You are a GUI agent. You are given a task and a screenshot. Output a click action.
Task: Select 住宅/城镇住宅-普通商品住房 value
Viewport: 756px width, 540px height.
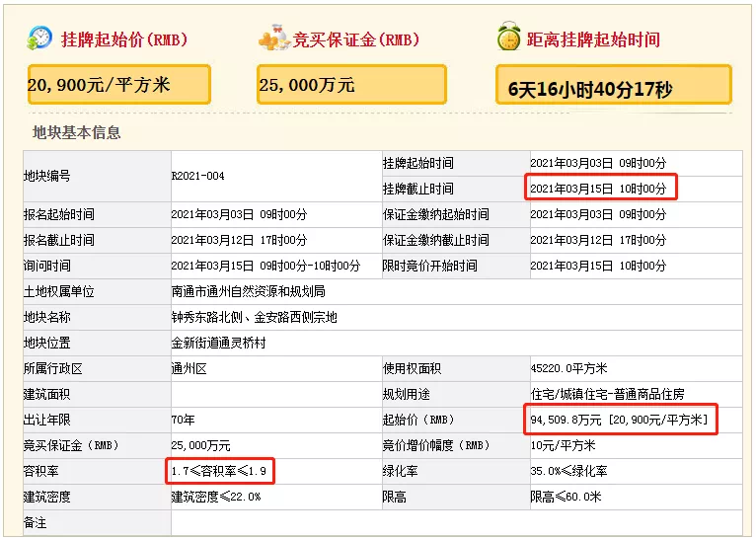coord(608,395)
